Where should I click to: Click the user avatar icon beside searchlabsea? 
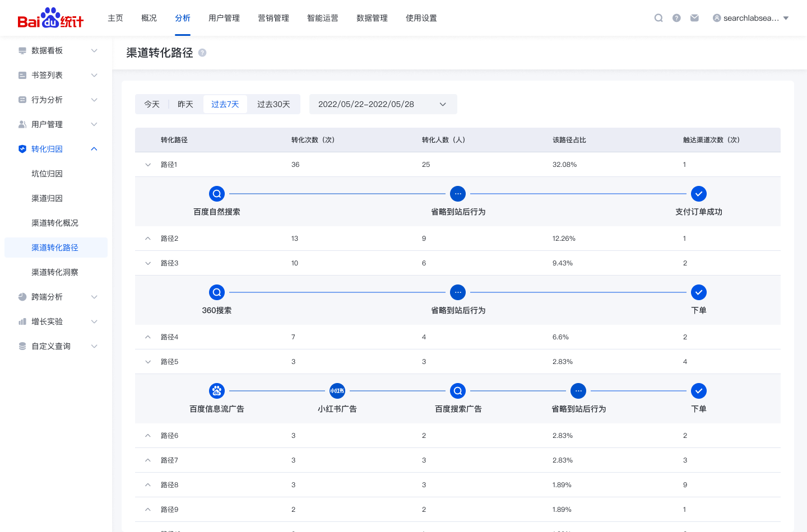click(717, 18)
